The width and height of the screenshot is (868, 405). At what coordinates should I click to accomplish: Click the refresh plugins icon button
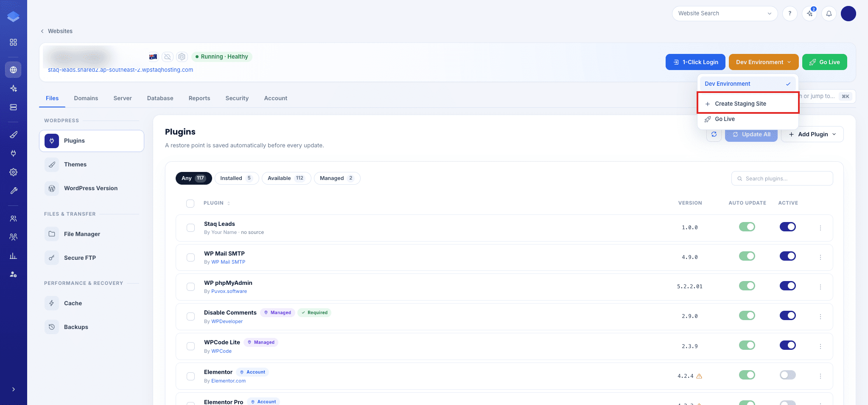tap(714, 134)
